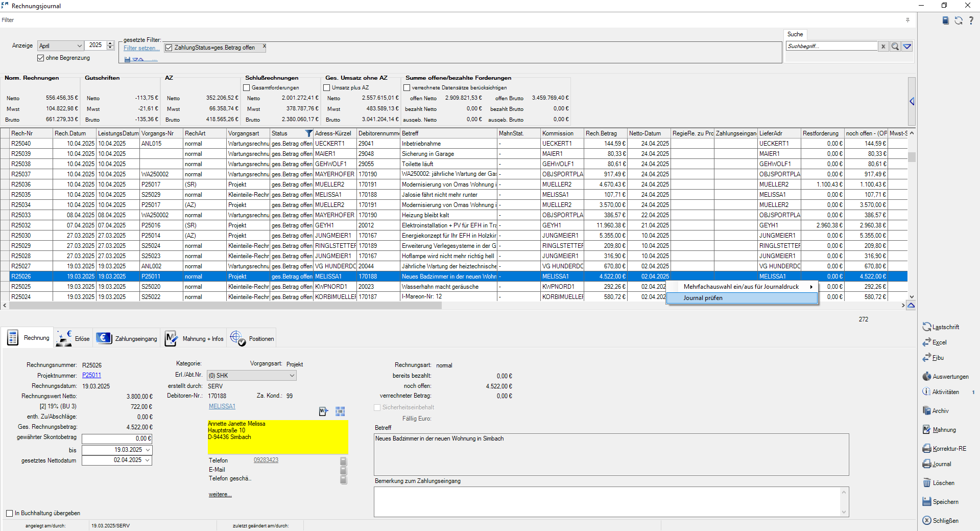The width and height of the screenshot is (980, 531).
Task: Open the handbook book icon in the top right
Action: click(945, 20)
